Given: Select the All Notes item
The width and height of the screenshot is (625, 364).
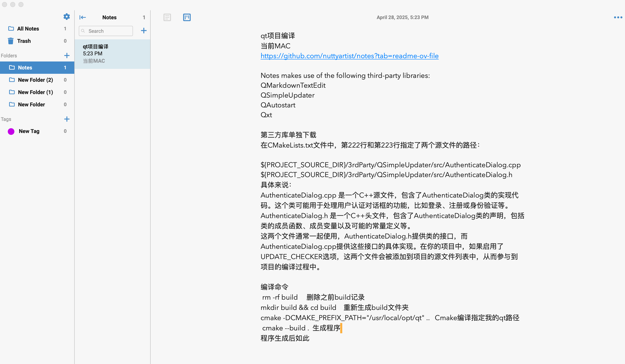Looking at the screenshot, I should point(28,29).
